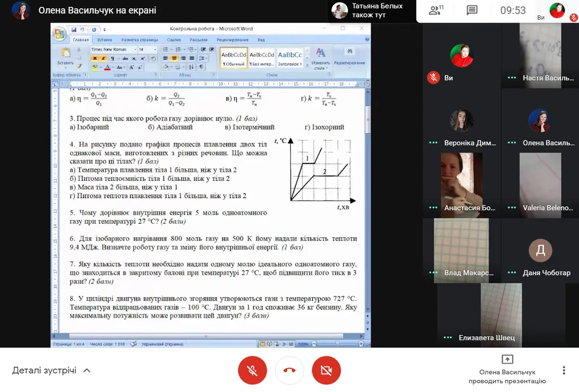Toggle show paragraph marks (¶)

tap(200, 67)
